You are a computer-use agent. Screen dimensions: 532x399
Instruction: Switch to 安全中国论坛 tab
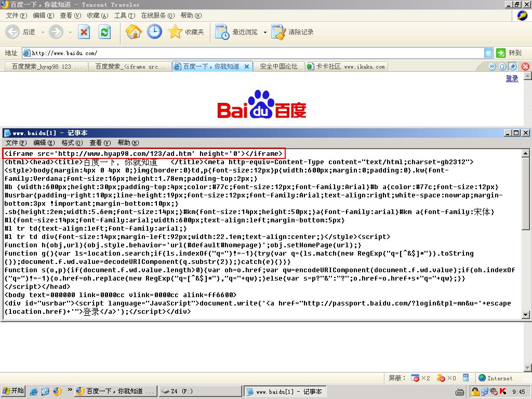(x=278, y=66)
